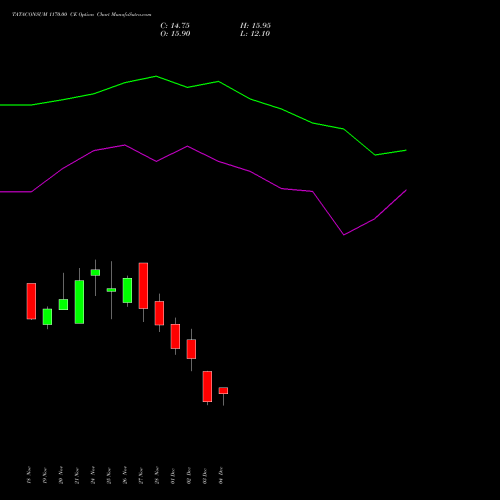The image size is (500, 500).
Task: Click the green indicator line on chart
Action: click(x=218, y=82)
